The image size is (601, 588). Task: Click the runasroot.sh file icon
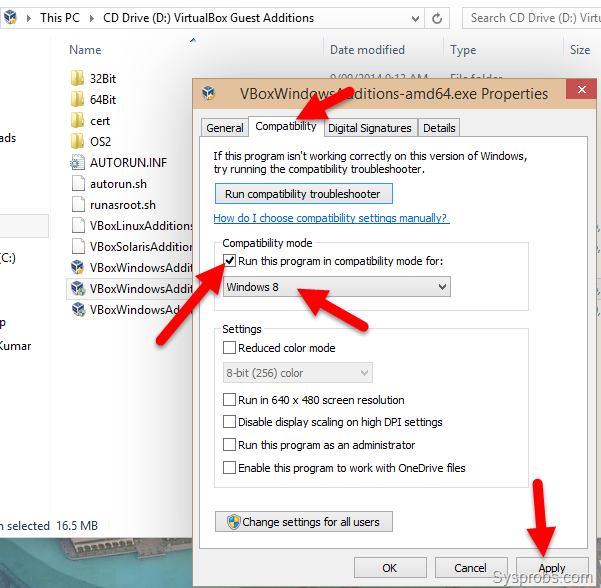[x=78, y=204]
